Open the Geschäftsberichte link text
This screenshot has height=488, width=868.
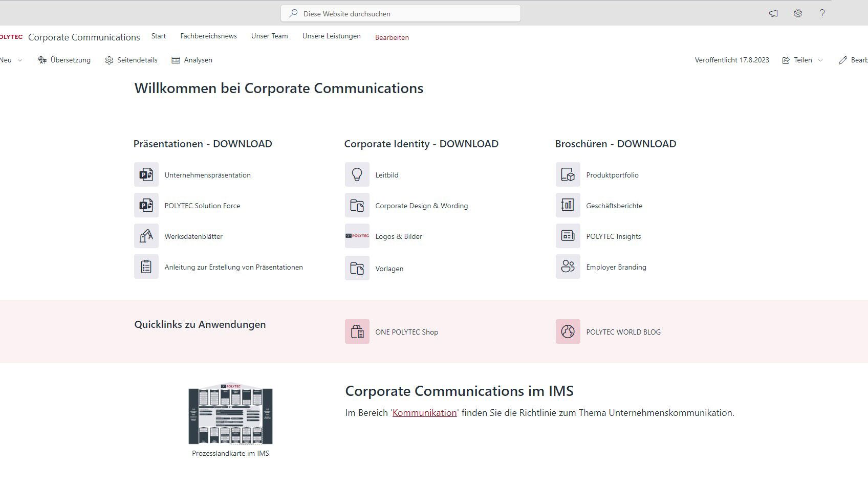tap(614, 206)
